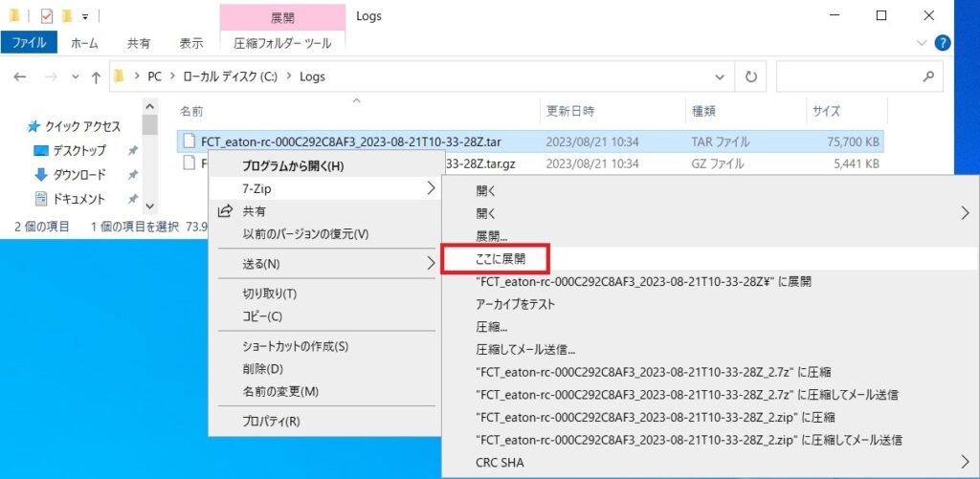Click the Up directory arrow icon
The height and width of the screenshot is (479, 980).
(96, 76)
